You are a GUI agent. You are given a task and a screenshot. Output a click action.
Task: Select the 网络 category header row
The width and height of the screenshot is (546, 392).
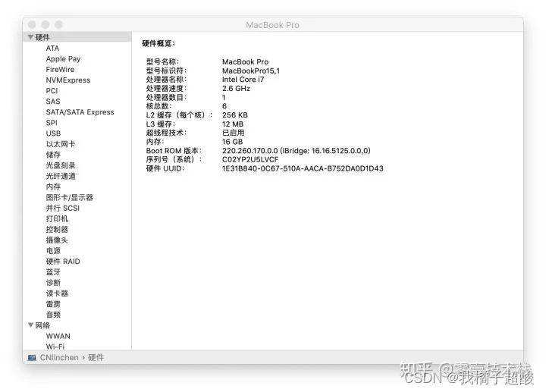(x=77, y=325)
